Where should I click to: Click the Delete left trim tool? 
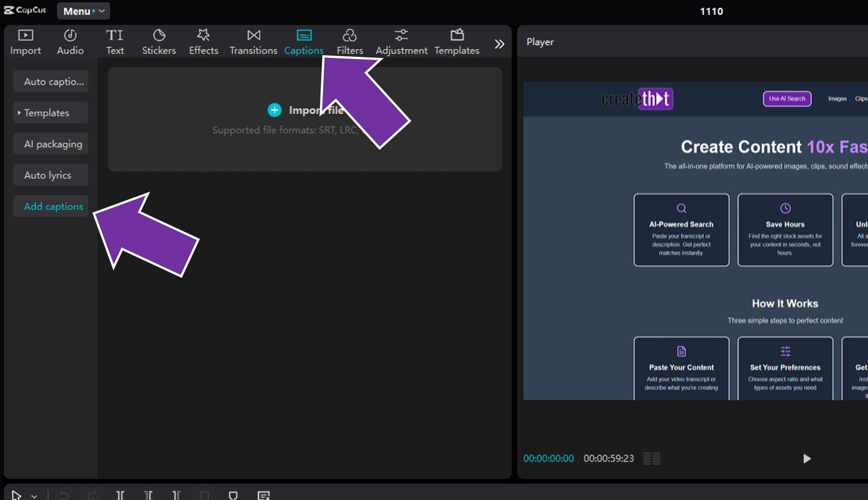[x=148, y=495]
